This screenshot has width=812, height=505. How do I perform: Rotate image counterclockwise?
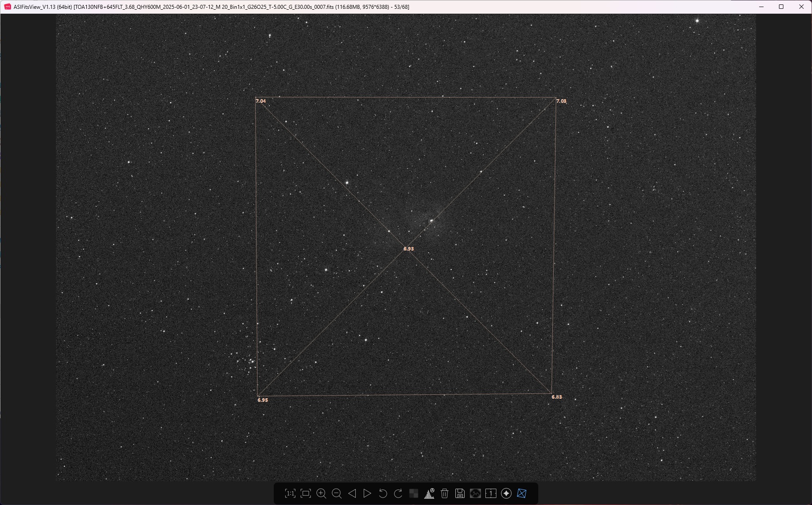click(x=383, y=494)
